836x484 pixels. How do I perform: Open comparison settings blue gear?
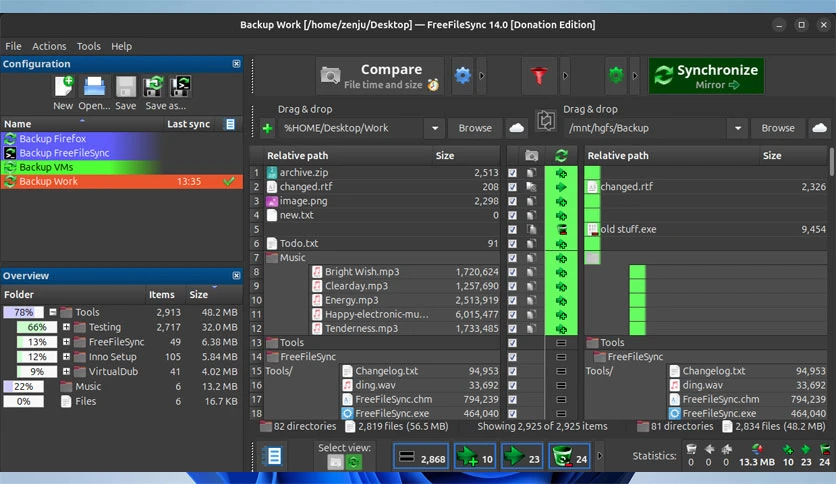(463, 76)
